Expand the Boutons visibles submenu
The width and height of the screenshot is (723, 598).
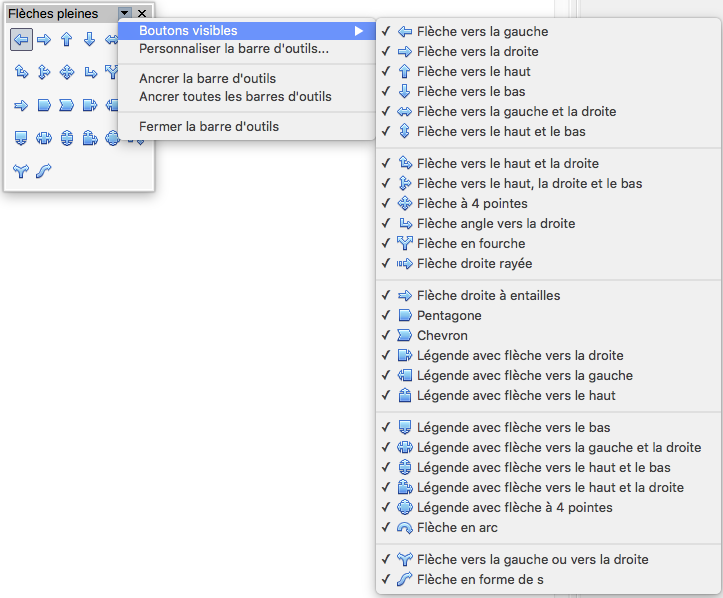click(247, 31)
